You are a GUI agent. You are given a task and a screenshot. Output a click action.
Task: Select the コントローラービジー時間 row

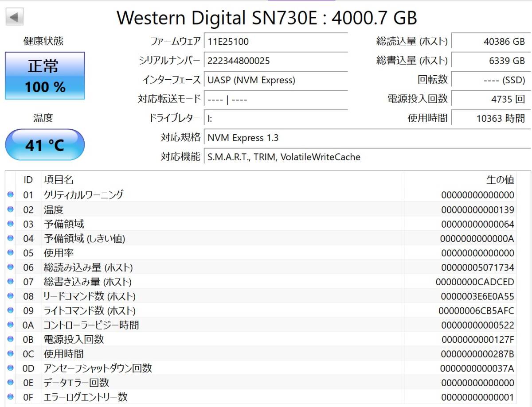[x=222, y=325]
